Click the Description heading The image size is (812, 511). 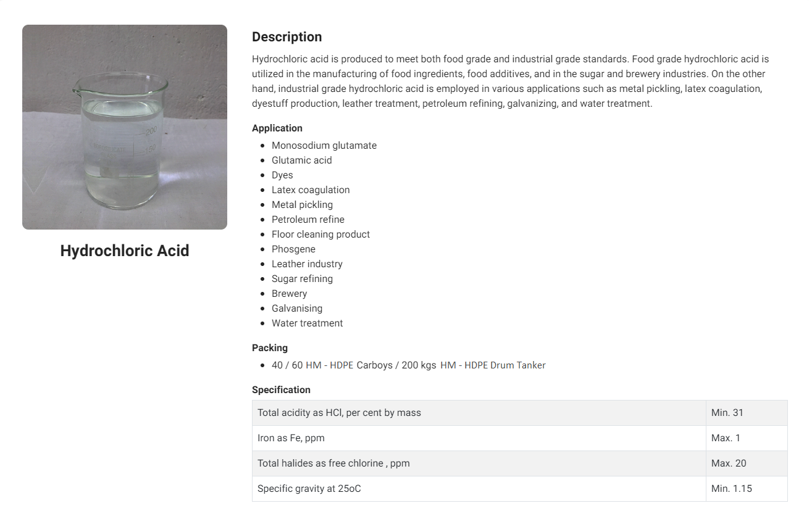tap(287, 37)
